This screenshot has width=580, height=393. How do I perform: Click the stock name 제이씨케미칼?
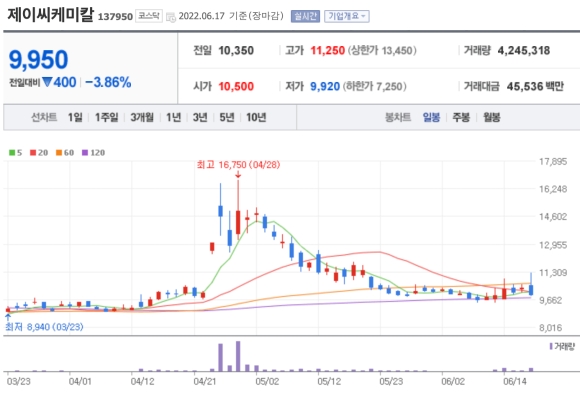(x=51, y=15)
